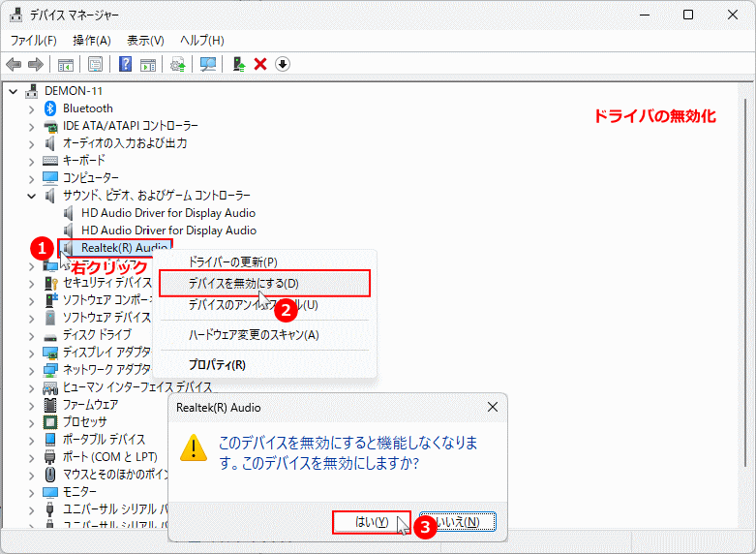Click the round down-arrow toolbar icon
Screen dimensions: 756x554
[283, 64]
